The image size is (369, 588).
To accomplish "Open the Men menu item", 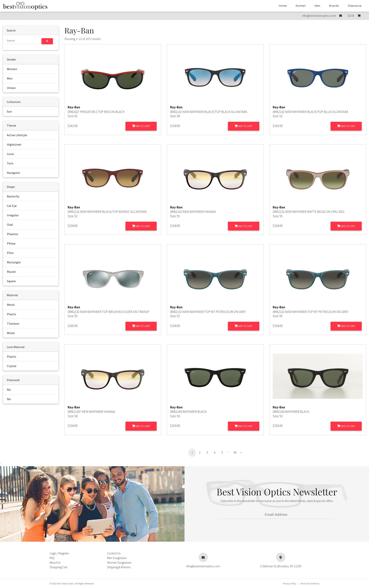I will (x=317, y=6).
